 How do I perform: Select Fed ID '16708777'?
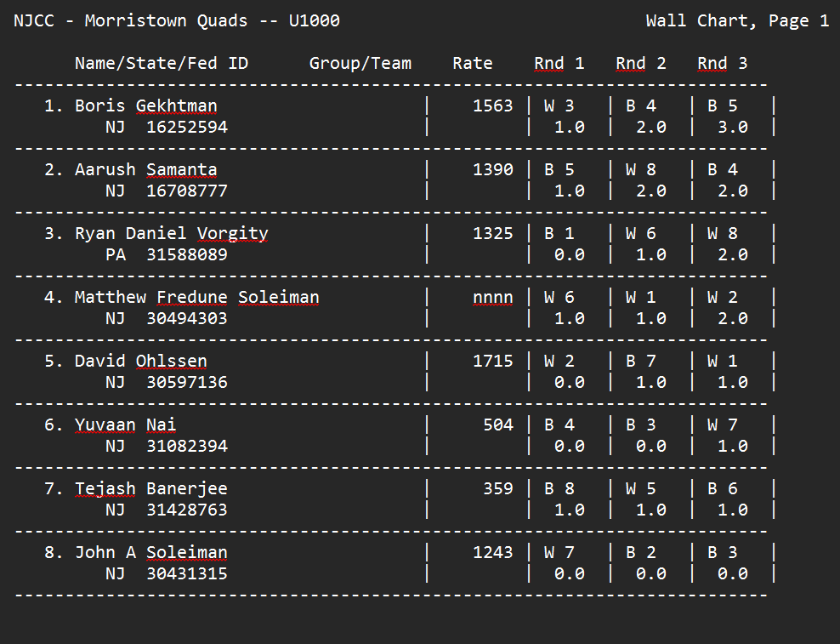[x=187, y=191]
